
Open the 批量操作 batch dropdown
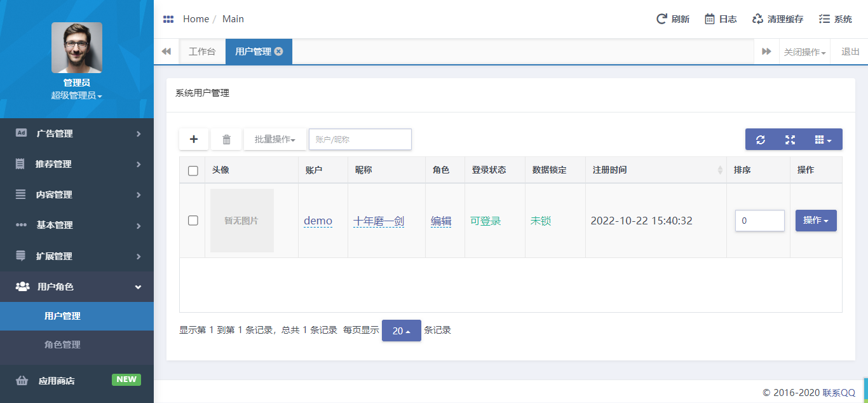[275, 139]
